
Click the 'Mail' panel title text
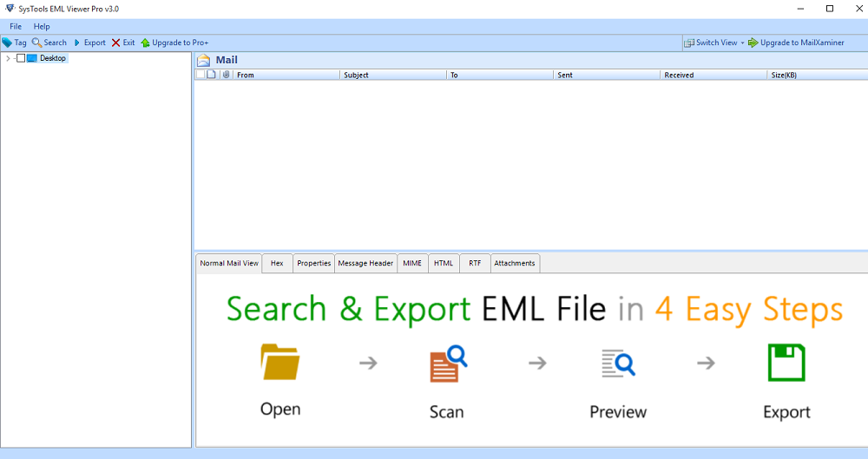tap(227, 60)
